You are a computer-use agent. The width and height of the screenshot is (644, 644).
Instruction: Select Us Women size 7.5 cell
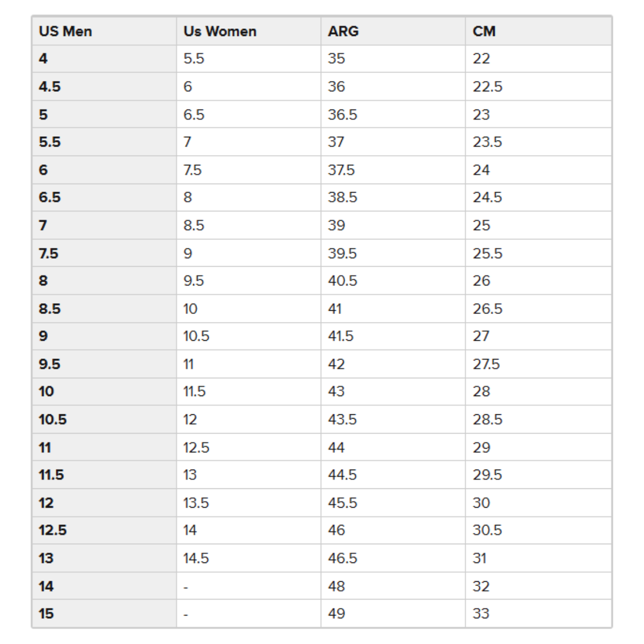coord(249,170)
